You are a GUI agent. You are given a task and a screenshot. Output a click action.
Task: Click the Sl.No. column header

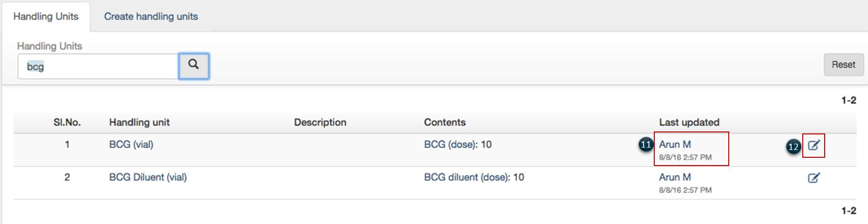67,123
